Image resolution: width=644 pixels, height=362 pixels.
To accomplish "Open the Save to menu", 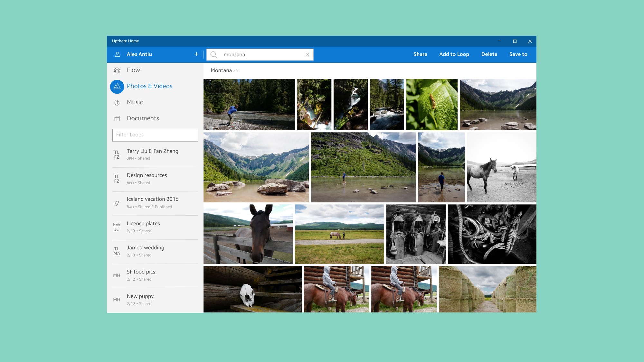I will point(518,54).
